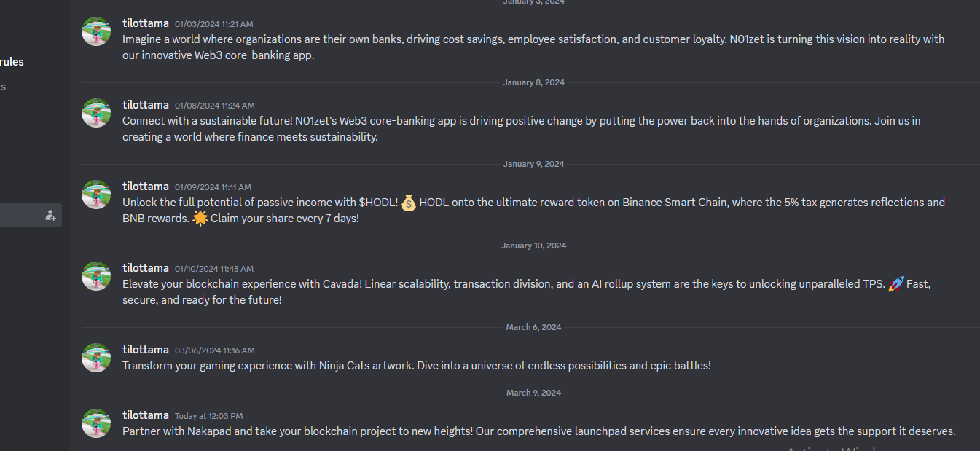
Task: Select the tilottama username on the 01/09/2024 message
Action: pos(146,187)
